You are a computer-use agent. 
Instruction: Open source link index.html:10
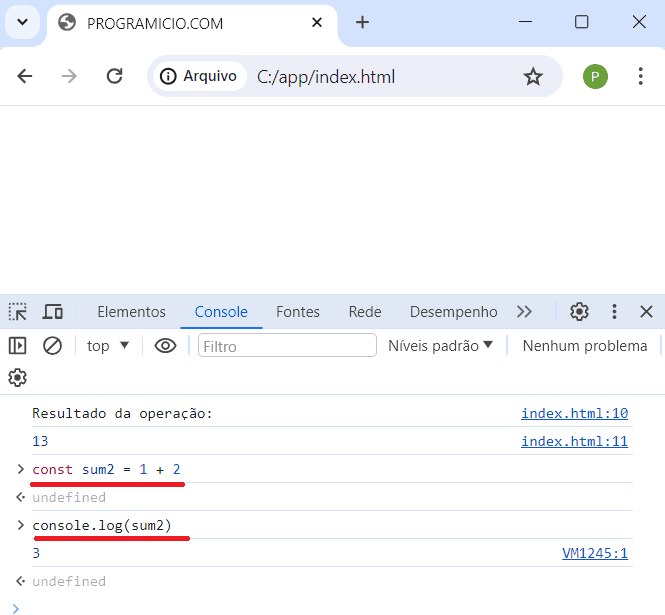tap(574, 413)
